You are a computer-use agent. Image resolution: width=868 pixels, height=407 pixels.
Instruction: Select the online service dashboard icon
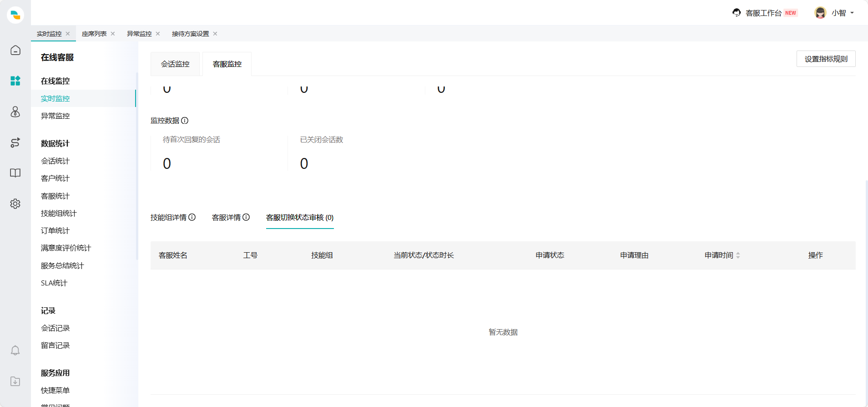15,81
